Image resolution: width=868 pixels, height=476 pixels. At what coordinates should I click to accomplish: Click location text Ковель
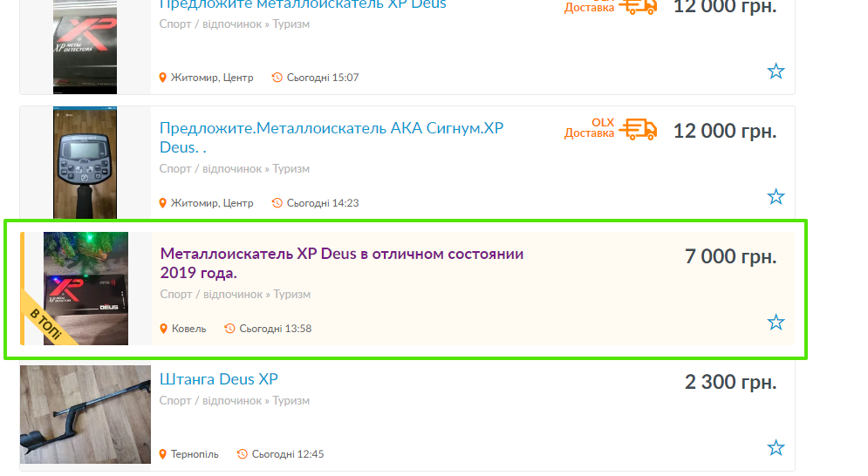pos(188,329)
